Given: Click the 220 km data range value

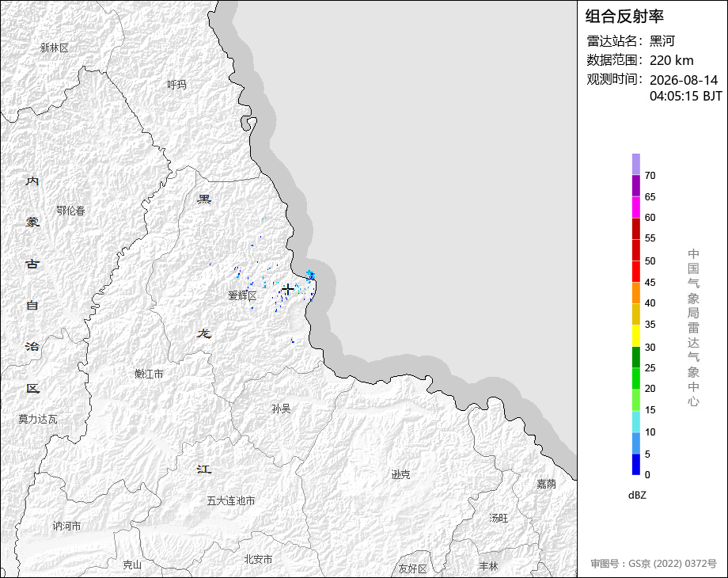Looking at the screenshot, I should [x=671, y=60].
